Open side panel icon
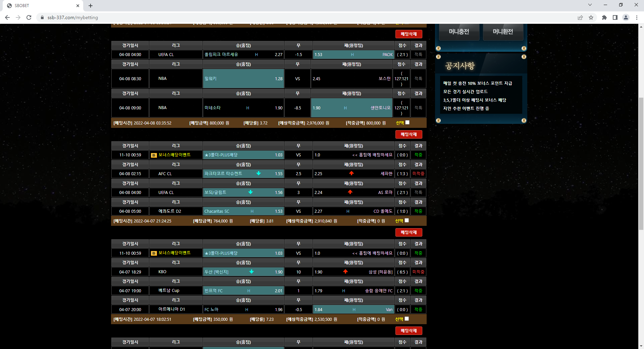 [x=615, y=17]
